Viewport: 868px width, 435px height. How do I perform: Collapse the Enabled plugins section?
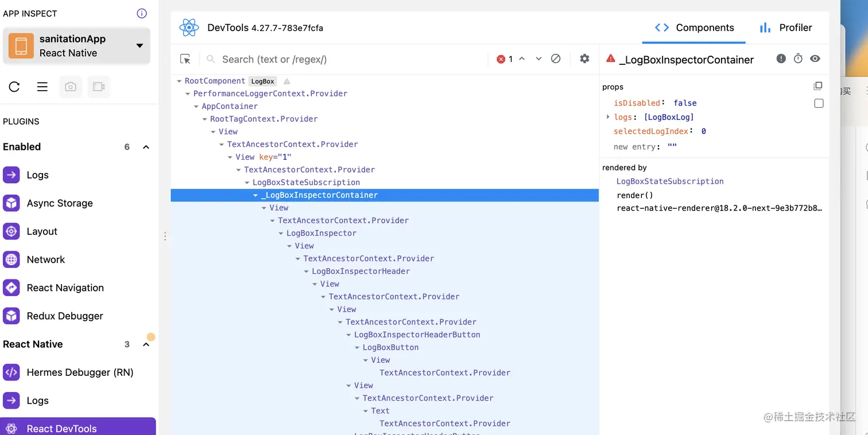click(x=146, y=147)
